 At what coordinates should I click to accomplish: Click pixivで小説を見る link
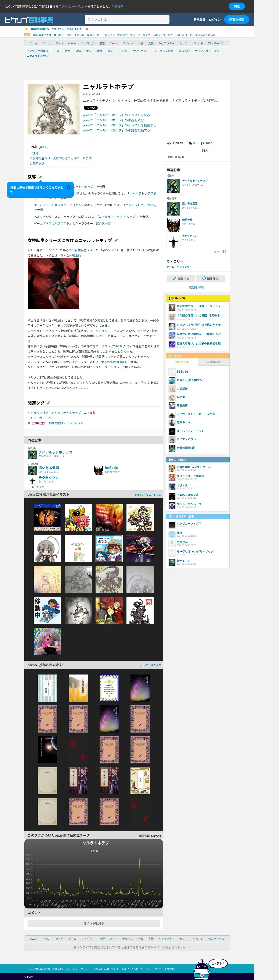150,665
